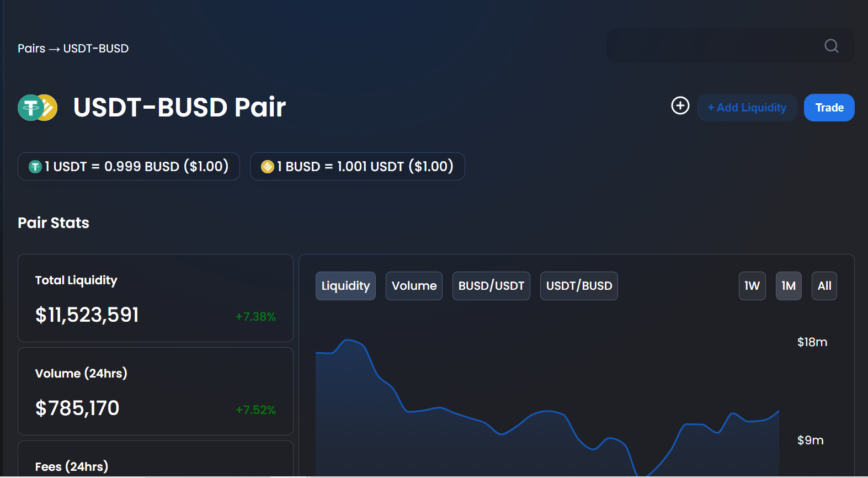The height and width of the screenshot is (478, 868).
Task: Click the Volume (24hrs) label
Action: (81, 374)
